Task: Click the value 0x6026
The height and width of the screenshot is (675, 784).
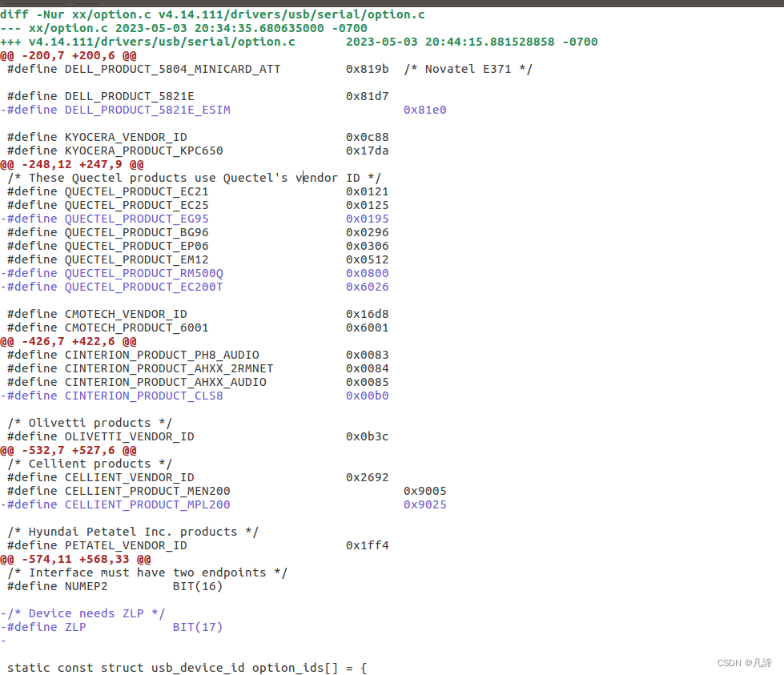Action: (367, 287)
